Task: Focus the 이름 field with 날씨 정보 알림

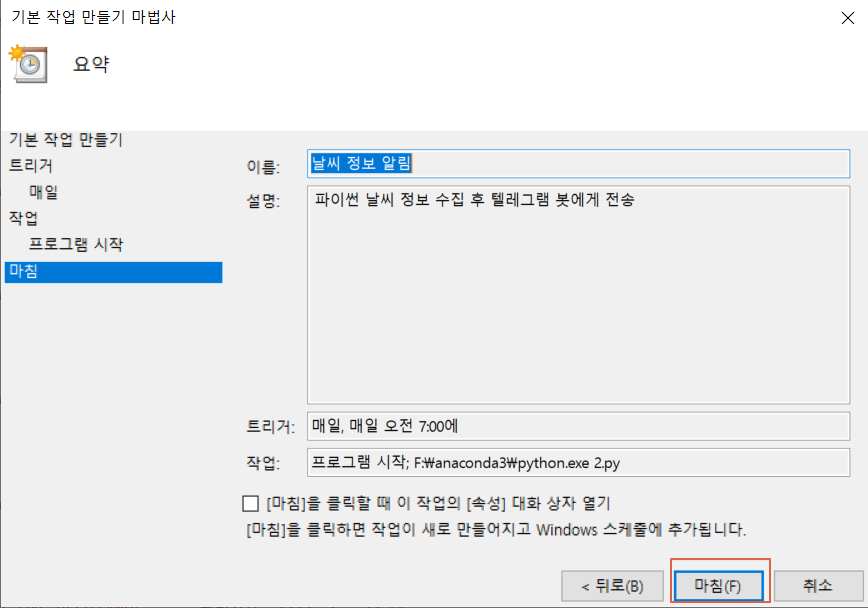Action: point(578,163)
